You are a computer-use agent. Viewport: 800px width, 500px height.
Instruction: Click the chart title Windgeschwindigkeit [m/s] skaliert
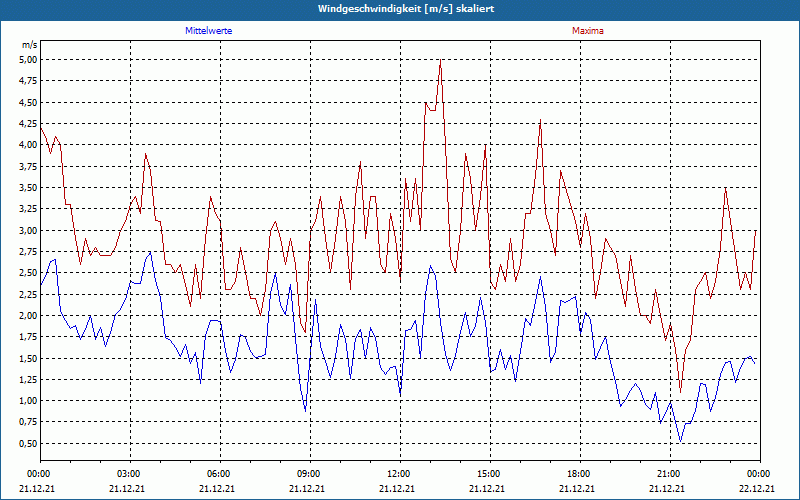coord(406,9)
